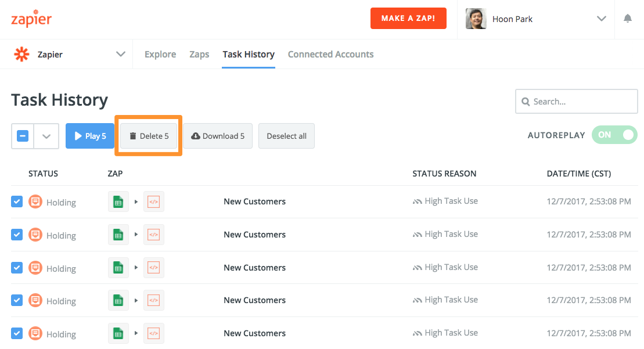This screenshot has height=349, width=644.
Task: Uncheck the second task row checkbox
Action: pyautogui.click(x=17, y=235)
